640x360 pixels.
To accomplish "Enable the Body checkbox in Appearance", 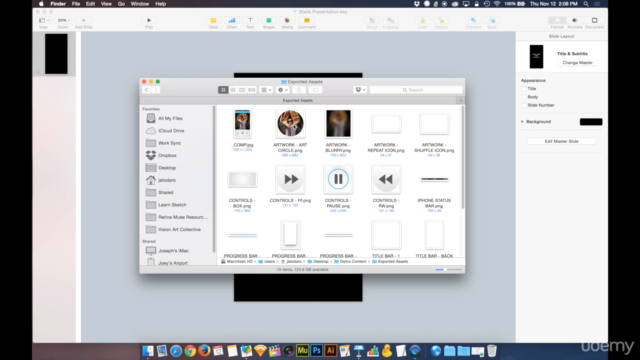I will (524, 97).
